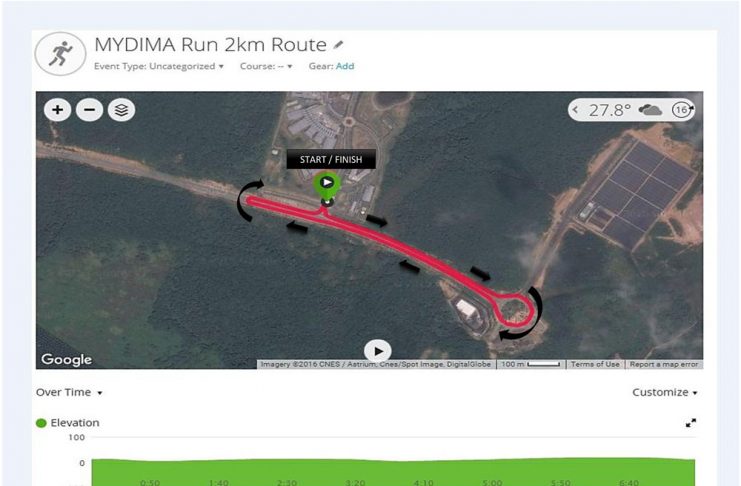Image resolution: width=741 pixels, height=486 pixels.
Task: Zoom in on the map
Action: [x=58, y=110]
